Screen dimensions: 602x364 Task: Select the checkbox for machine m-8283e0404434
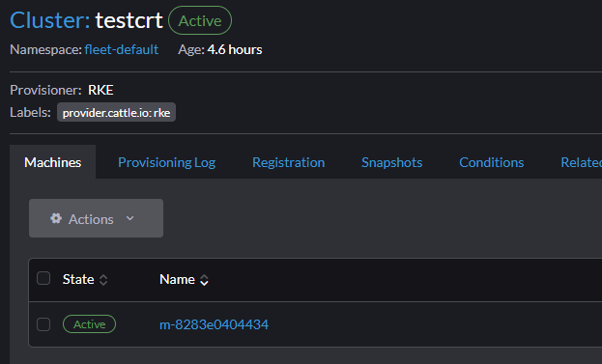43,324
